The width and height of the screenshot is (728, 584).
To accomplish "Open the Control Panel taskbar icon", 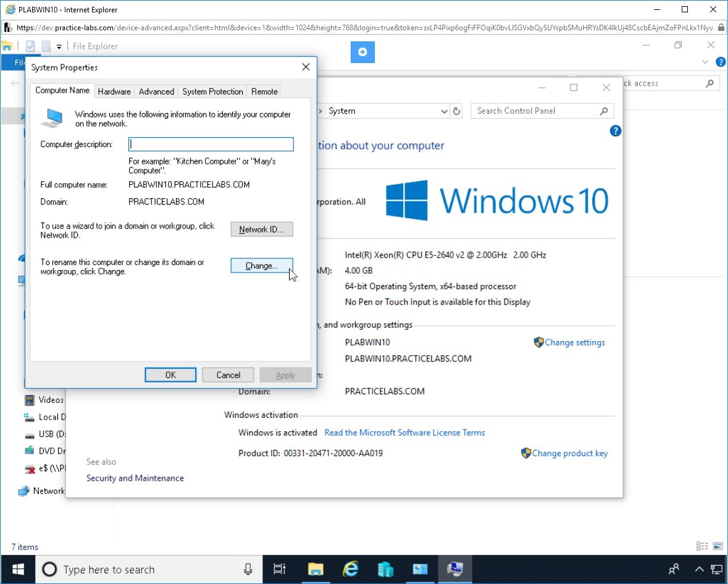I will point(420,569).
